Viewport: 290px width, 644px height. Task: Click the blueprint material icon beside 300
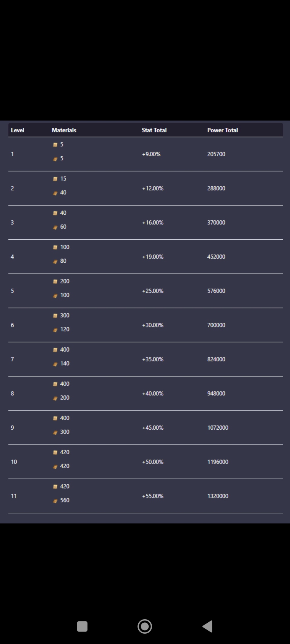[x=55, y=432]
